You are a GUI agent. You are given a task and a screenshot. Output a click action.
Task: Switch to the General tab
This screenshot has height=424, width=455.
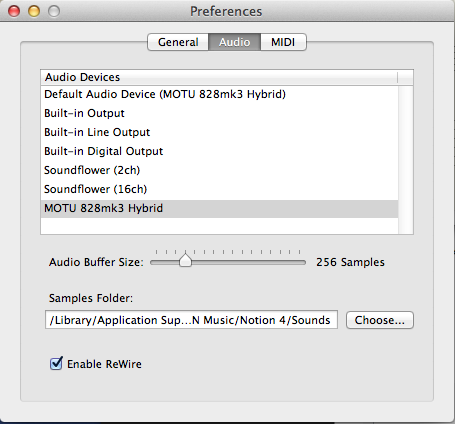click(x=178, y=42)
